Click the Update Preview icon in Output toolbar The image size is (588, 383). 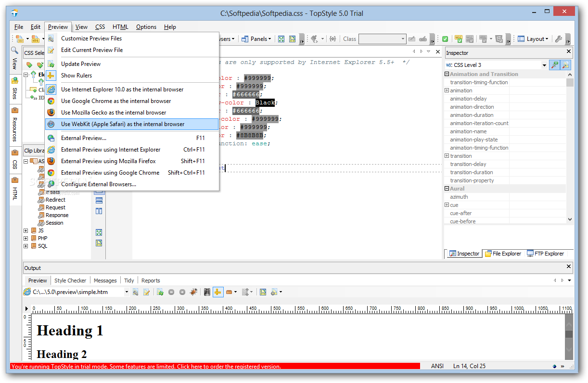pyautogui.click(x=160, y=292)
